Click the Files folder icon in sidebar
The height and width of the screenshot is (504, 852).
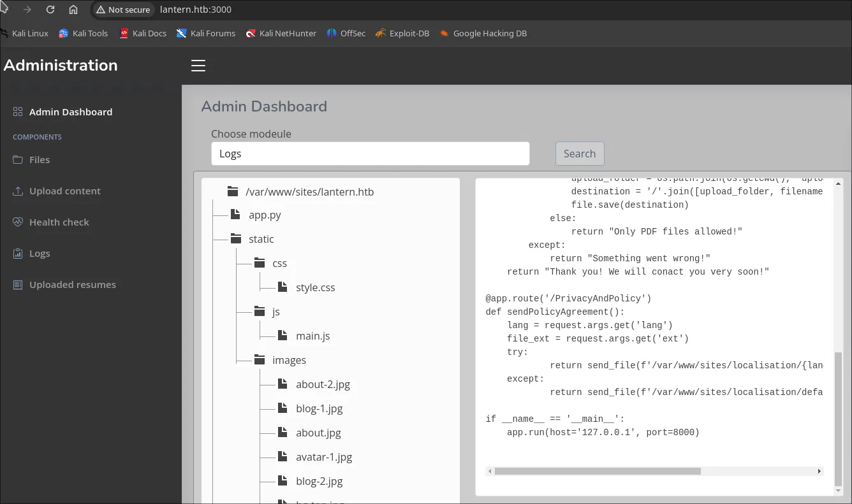18,160
